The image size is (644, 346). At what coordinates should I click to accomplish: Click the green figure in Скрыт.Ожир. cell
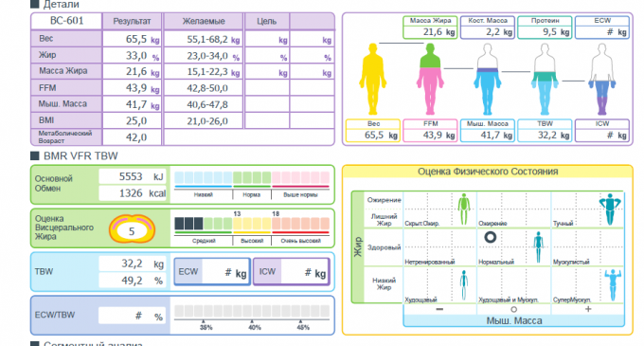tap(464, 209)
